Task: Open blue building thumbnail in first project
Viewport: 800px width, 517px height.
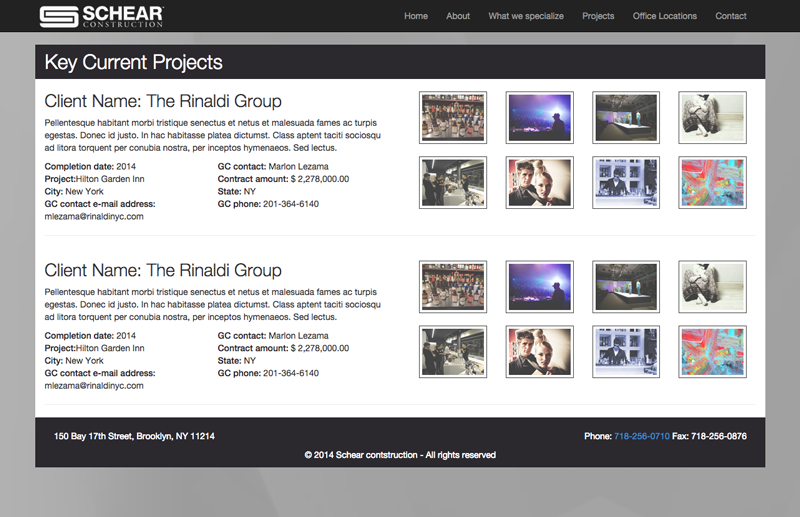Action: coord(626,183)
